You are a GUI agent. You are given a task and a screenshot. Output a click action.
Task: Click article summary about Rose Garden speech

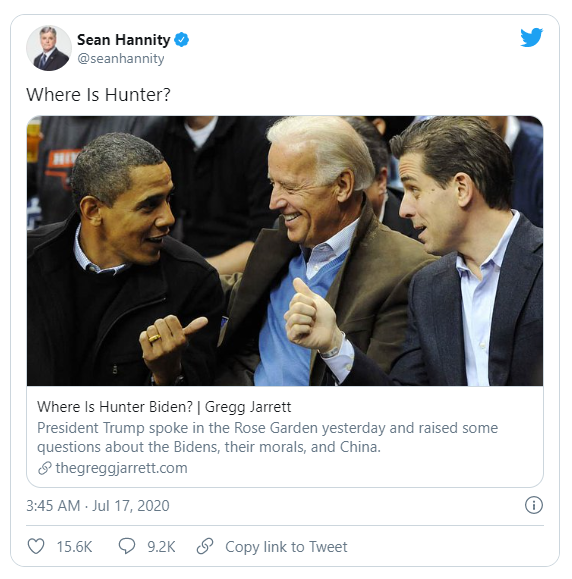[267, 438]
